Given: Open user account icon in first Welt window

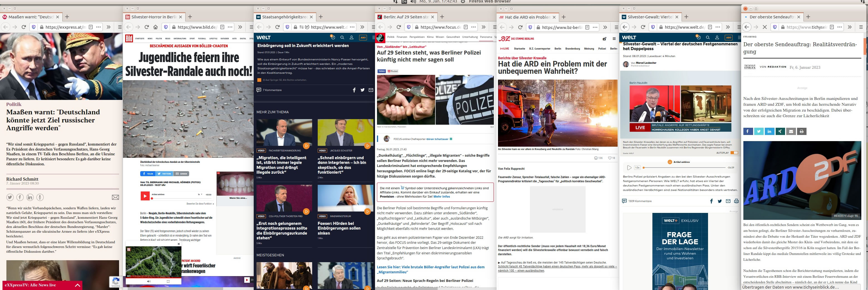Looking at the screenshot, I should click(x=351, y=37).
